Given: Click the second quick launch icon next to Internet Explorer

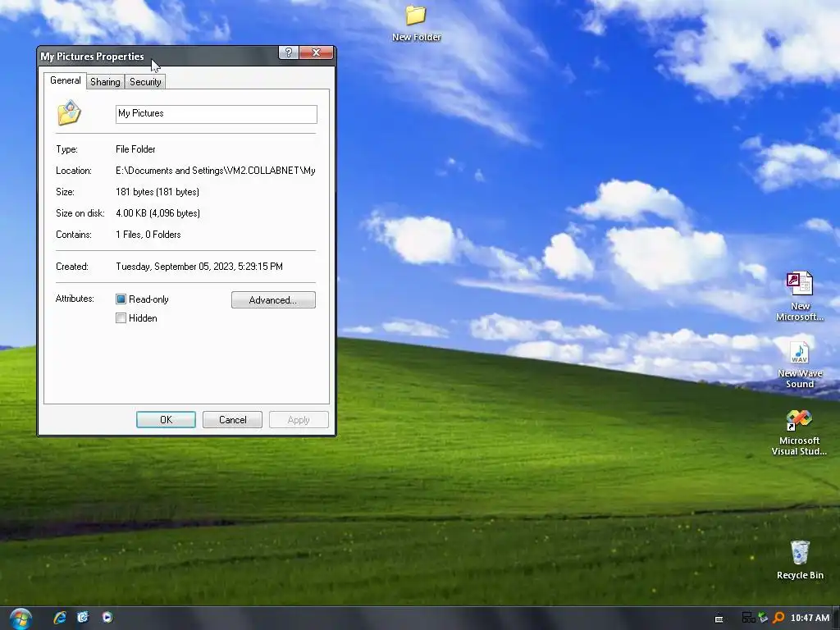Looking at the screenshot, I should point(83,617).
